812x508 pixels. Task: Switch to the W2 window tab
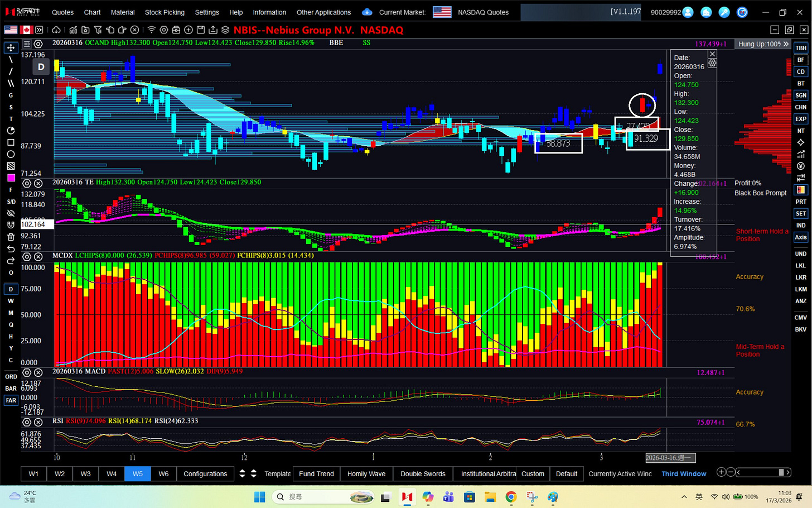click(60, 473)
